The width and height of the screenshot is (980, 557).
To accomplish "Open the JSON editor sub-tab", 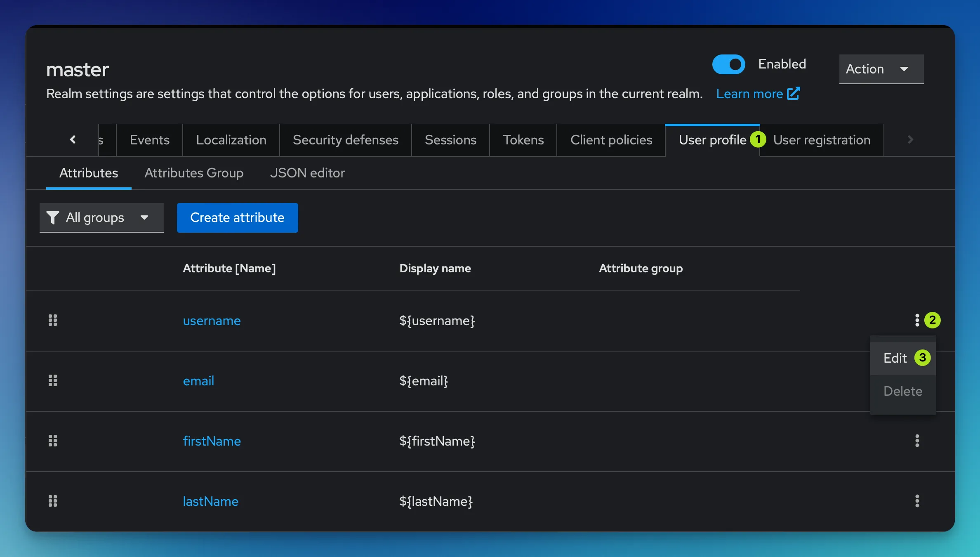I will (307, 173).
